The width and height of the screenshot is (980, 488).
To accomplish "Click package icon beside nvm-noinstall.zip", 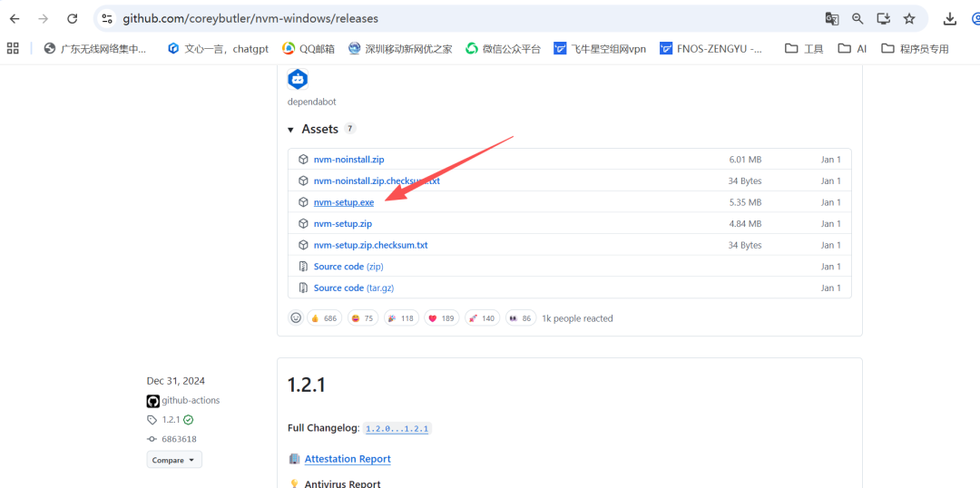I will point(303,160).
